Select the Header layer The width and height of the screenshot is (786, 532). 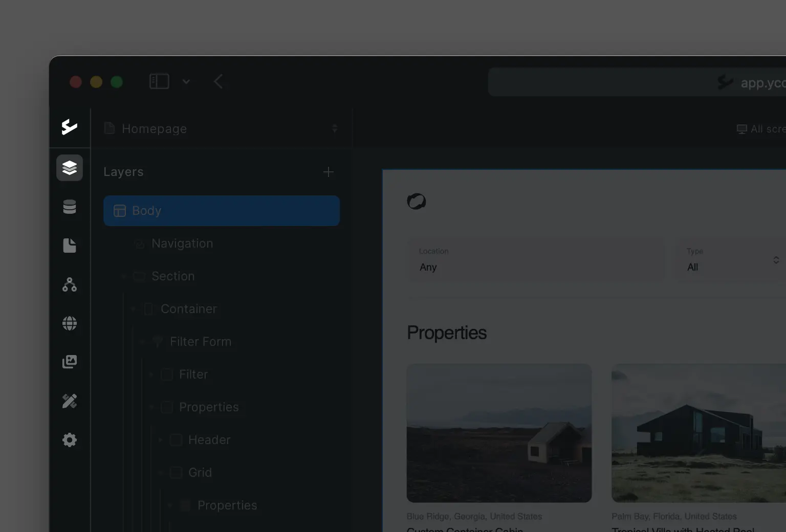[x=222, y=440]
